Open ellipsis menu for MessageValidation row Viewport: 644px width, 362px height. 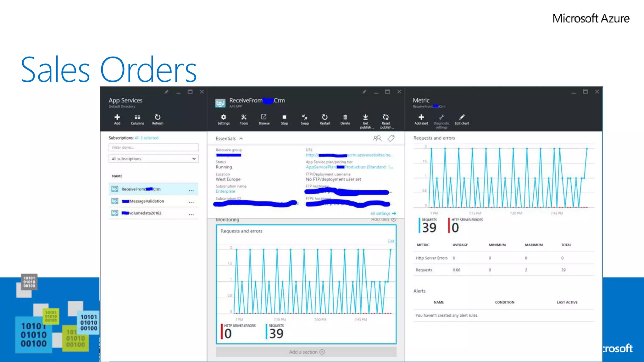pos(191,202)
